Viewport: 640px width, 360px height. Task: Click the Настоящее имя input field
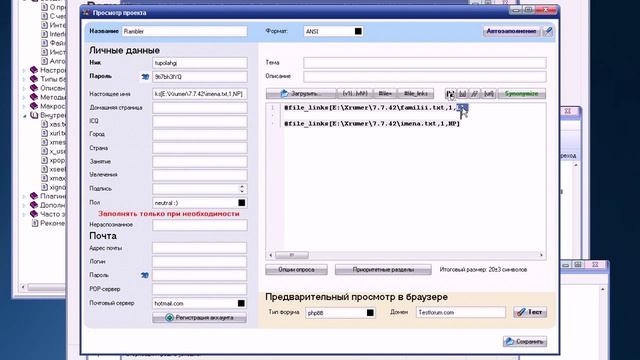click(x=200, y=94)
